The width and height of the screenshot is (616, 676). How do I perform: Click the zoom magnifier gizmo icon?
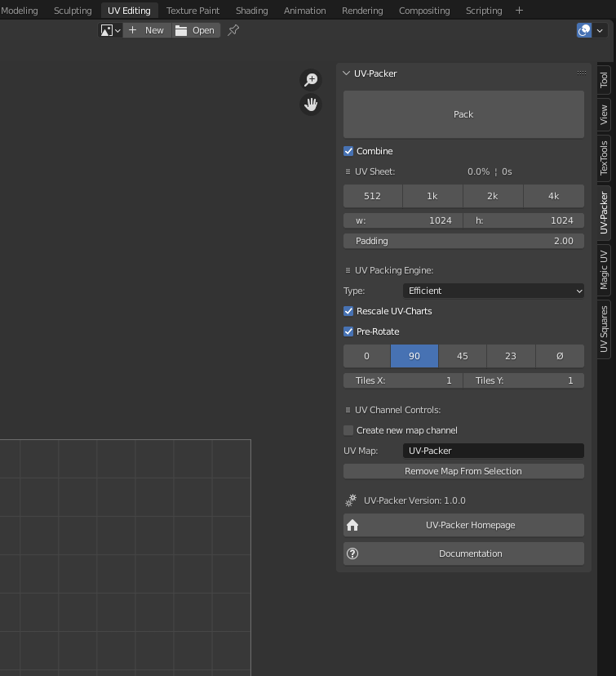(311, 80)
